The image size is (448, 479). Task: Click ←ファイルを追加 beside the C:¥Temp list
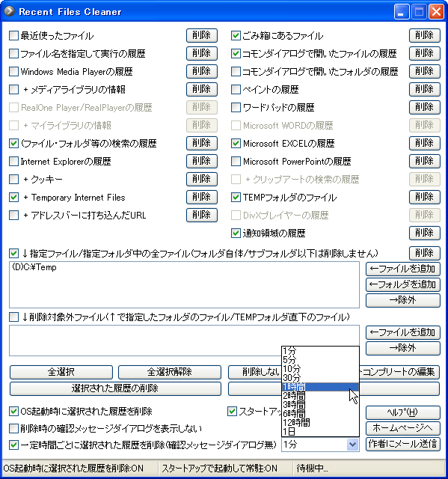(x=403, y=269)
